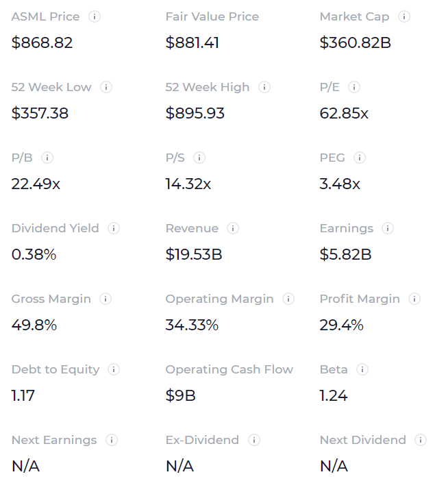Screen dimensions: 448x481
Task: Click the Market Cap info icon
Action: [404, 16]
